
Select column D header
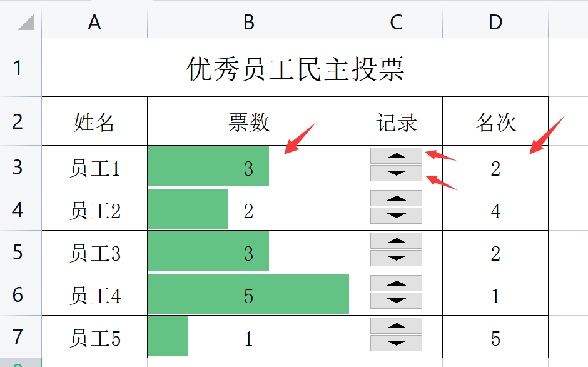[495, 22]
